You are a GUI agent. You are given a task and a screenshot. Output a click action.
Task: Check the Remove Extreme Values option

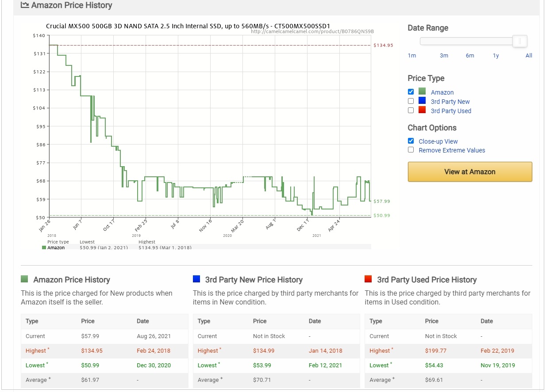point(411,149)
